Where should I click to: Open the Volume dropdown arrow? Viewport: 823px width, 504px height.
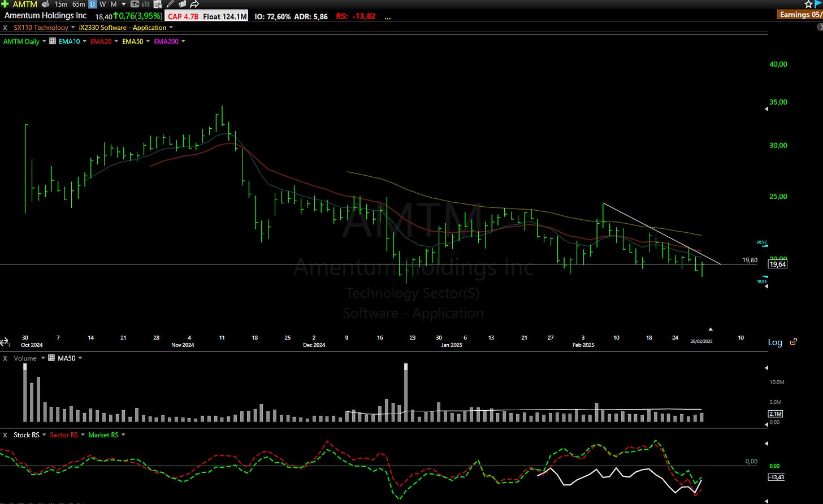click(x=42, y=358)
